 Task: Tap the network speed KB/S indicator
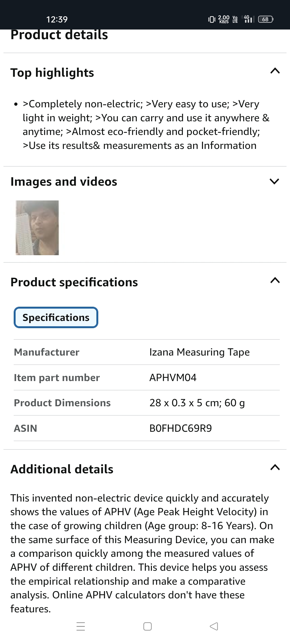point(224,19)
